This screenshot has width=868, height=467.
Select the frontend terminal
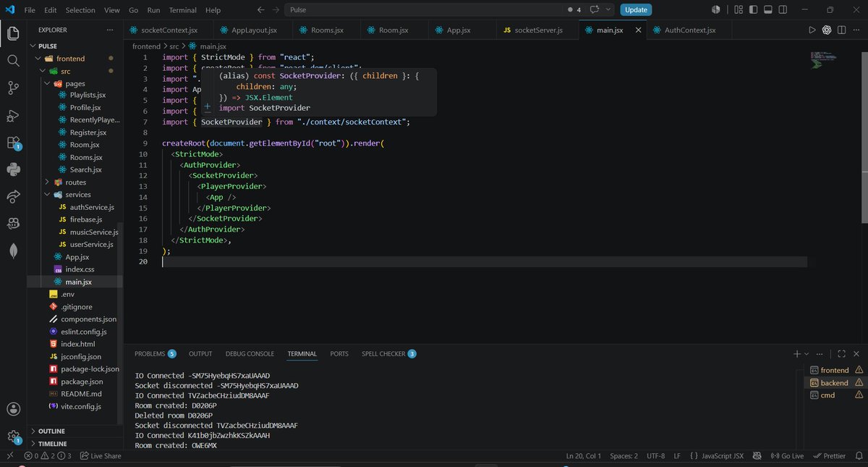835,370
